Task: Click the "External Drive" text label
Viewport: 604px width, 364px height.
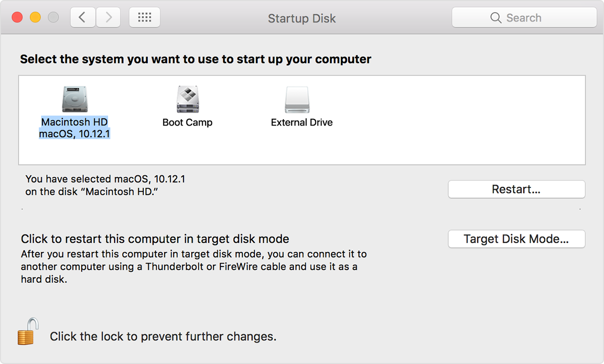Action: pos(302,123)
